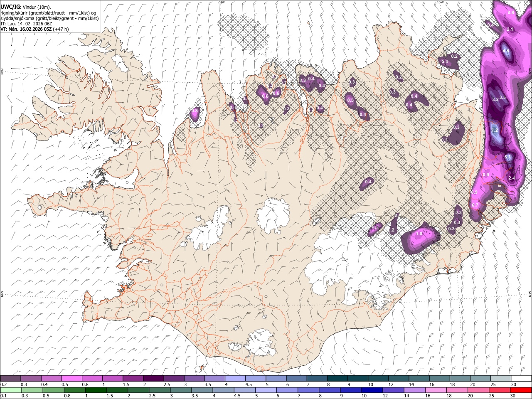Click top legend row swatch labeled 4.5
This screenshot has width=532, height=399.
pyautogui.click(x=235, y=379)
